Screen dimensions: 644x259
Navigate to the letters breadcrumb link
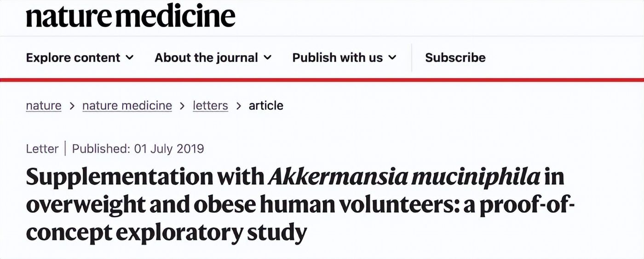pyautogui.click(x=210, y=106)
